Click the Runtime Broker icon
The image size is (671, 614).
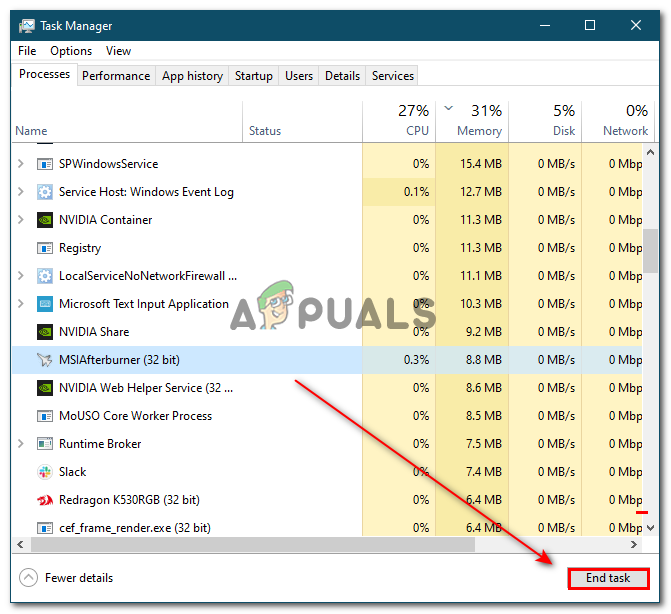click(45, 444)
